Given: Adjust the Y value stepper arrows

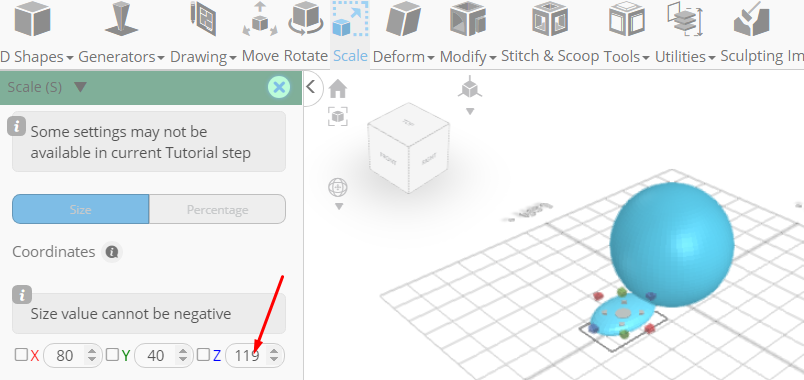Looking at the screenshot, I should click(182, 355).
